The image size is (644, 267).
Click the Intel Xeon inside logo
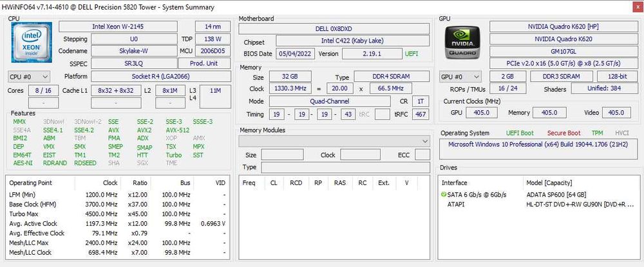32,43
